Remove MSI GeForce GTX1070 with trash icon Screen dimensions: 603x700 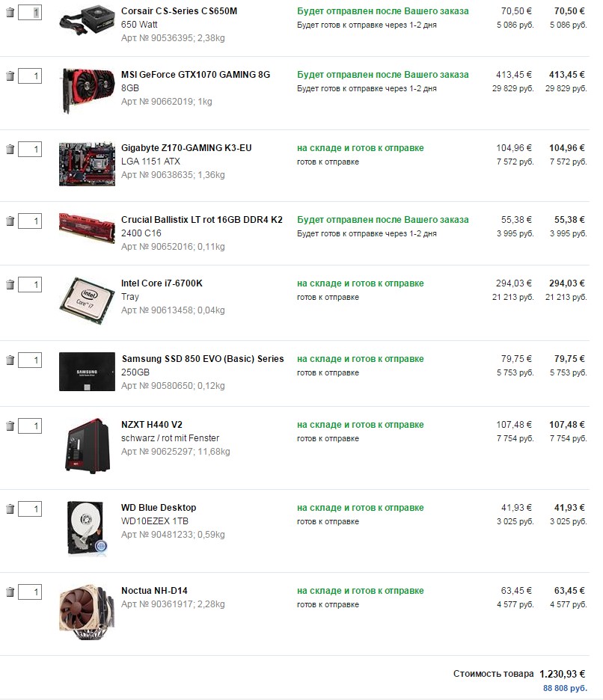(x=10, y=76)
